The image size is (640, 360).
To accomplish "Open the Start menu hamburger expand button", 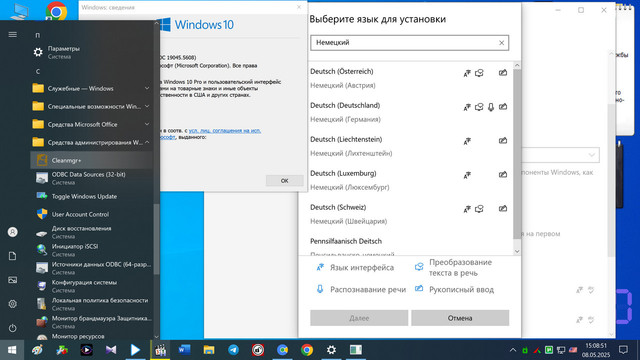I will (x=13, y=35).
